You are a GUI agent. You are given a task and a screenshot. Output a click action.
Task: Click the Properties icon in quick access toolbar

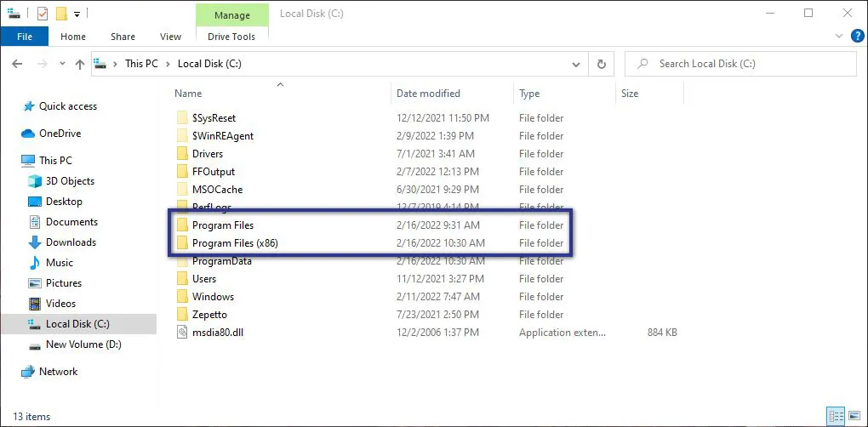click(x=43, y=13)
